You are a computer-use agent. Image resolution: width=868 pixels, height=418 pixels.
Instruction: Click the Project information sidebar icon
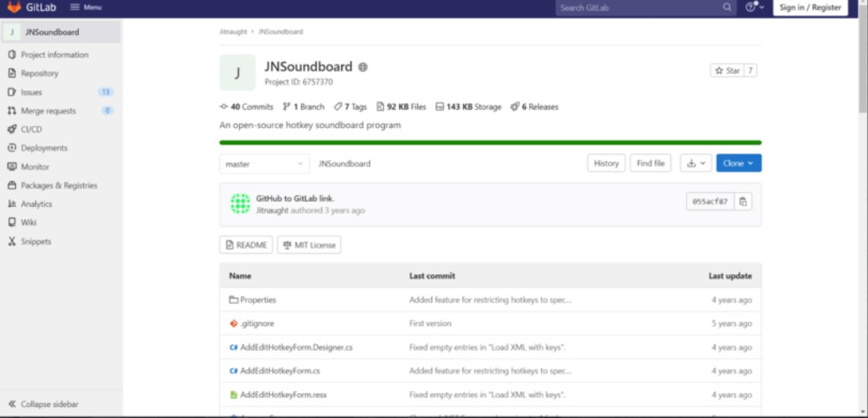(x=12, y=54)
